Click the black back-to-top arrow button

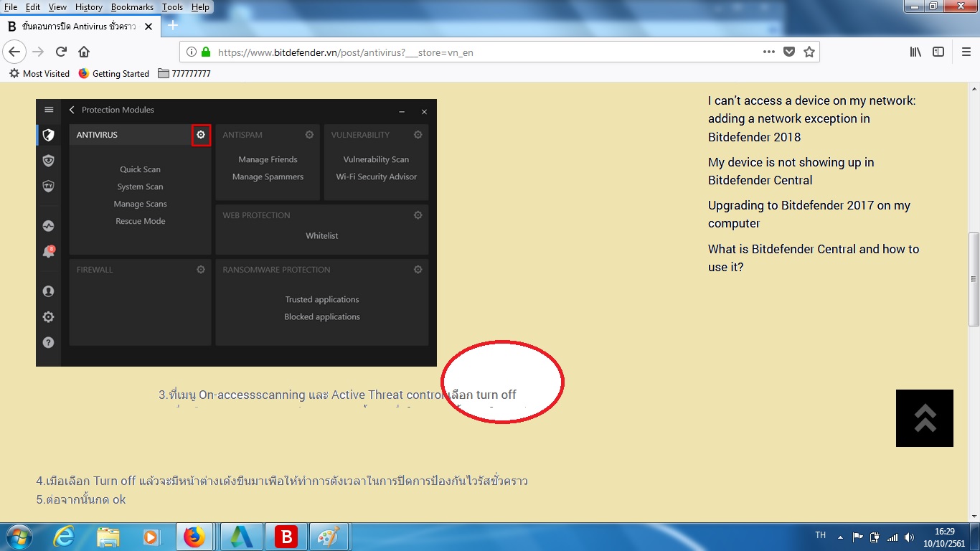click(x=925, y=418)
